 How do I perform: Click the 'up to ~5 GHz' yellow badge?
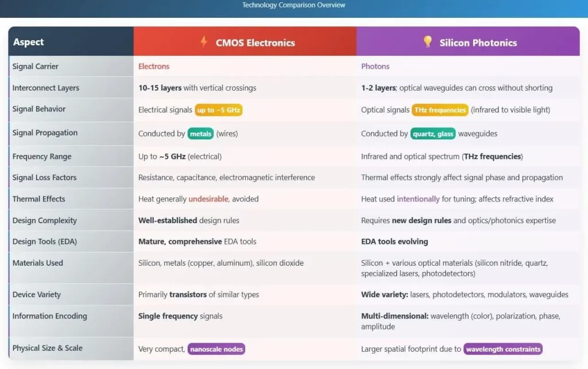[x=218, y=110]
